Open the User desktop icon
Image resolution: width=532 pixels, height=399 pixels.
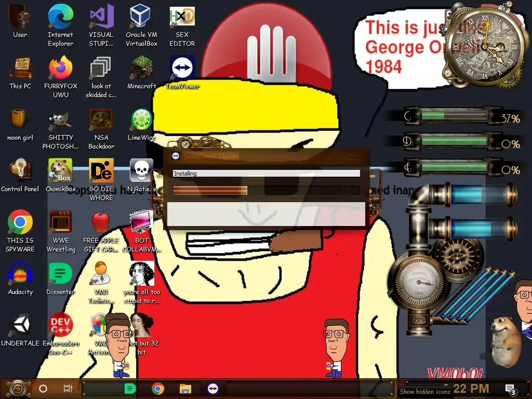tap(20, 21)
